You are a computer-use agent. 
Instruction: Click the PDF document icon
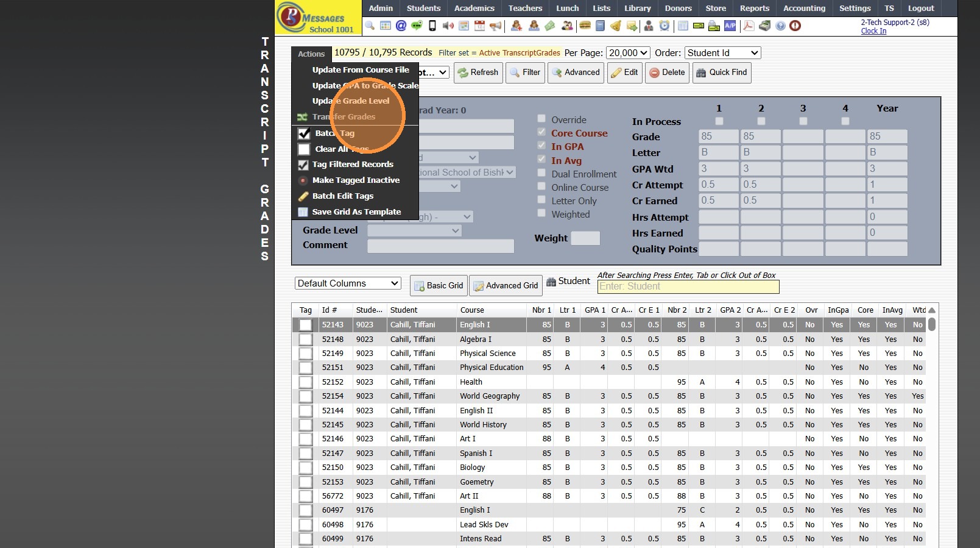[x=749, y=26]
